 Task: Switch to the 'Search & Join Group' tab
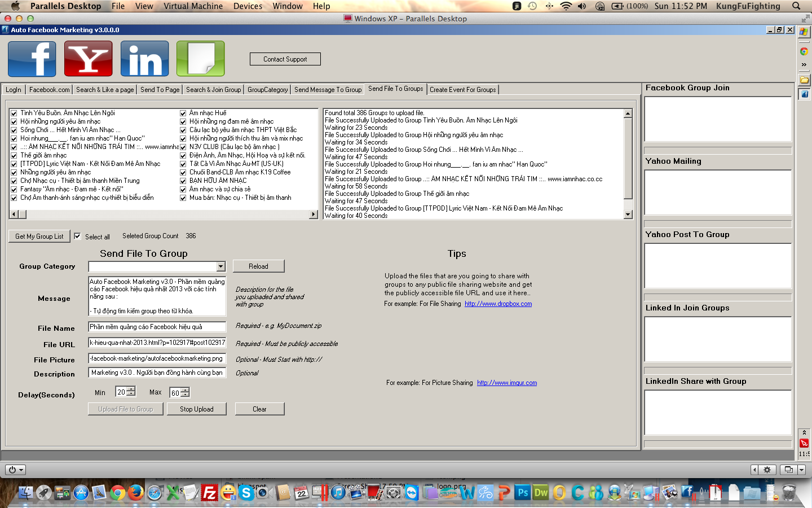[214, 90]
